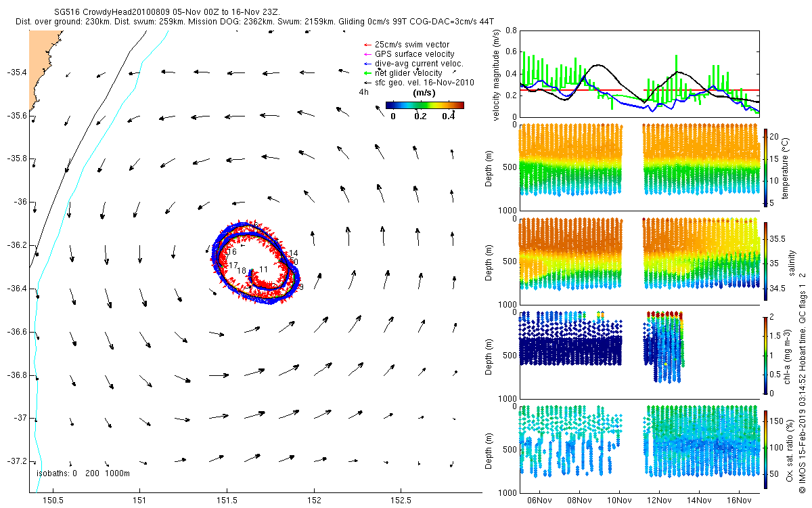Click the chl-a colorbar
812x508 pixels.
click(765, 355)
